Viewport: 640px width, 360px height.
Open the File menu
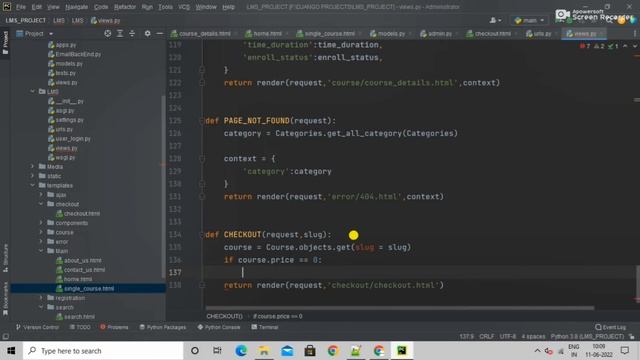click(x=21, y=7)
